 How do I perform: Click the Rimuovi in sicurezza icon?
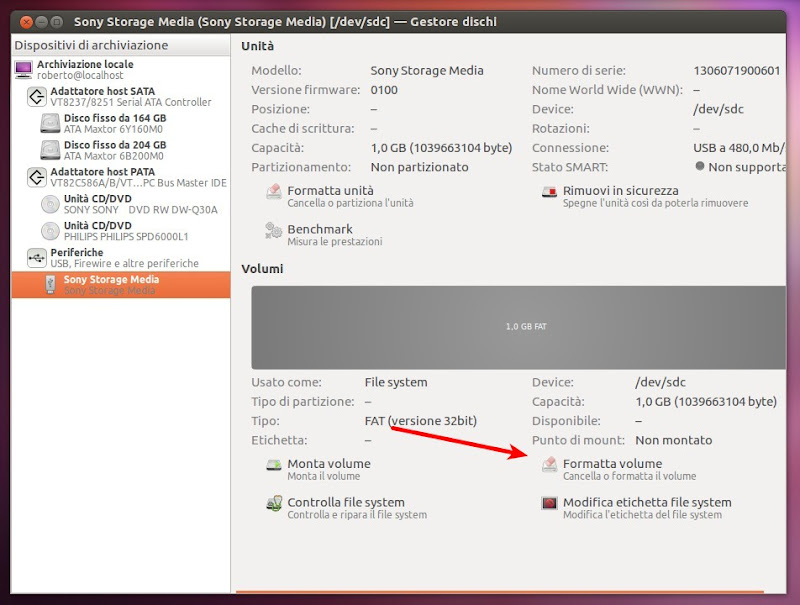[549, 192]
